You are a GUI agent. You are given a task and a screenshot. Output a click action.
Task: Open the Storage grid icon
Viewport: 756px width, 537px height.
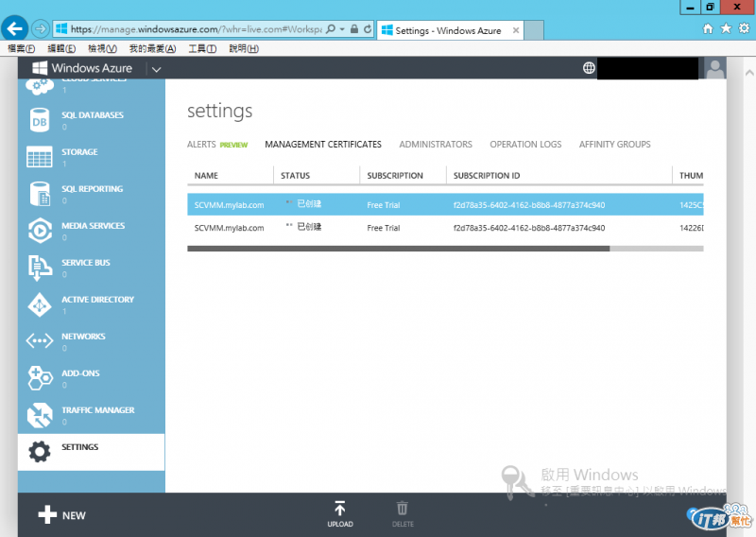pyautogui.click(x=40, y=157)
